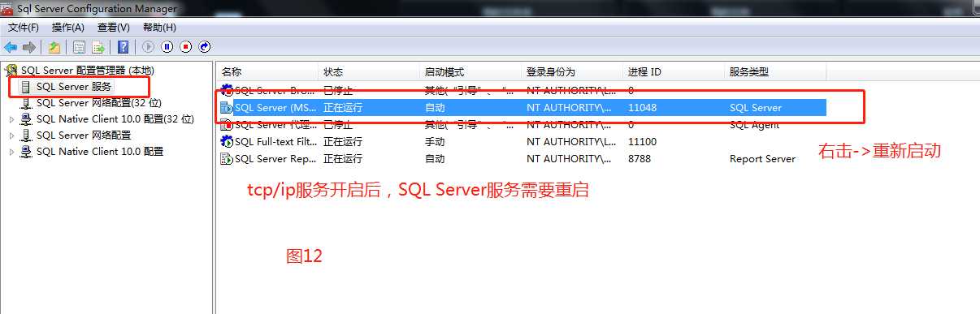Image resolution: width=980 pixels, height=314 pixels.
Task: Click process ID 8788 cell
Action: click(639, 158)
